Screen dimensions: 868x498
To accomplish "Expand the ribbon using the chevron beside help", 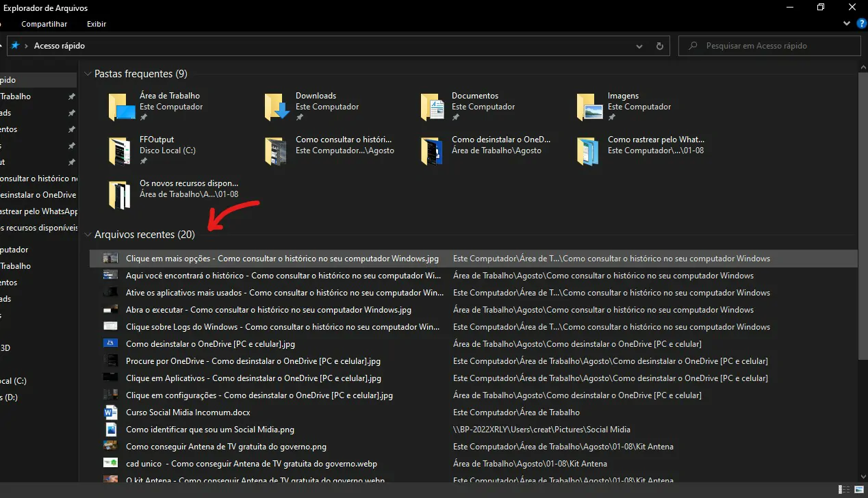I will (847, 24).
